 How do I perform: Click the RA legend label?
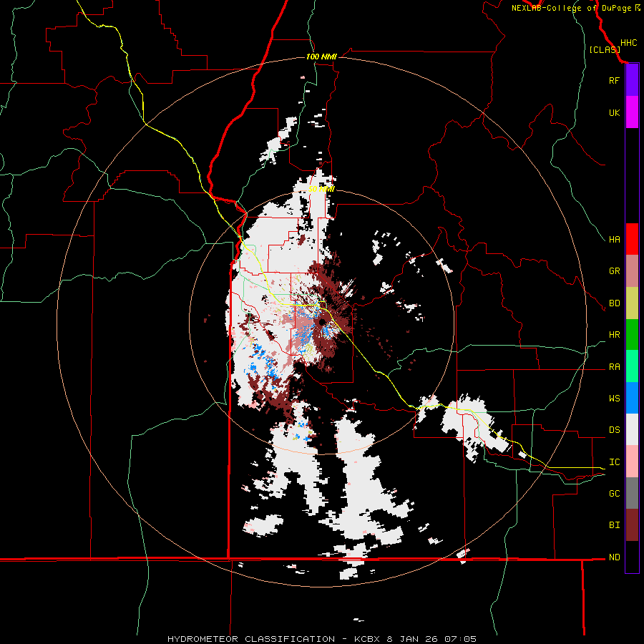pos(614,367)
